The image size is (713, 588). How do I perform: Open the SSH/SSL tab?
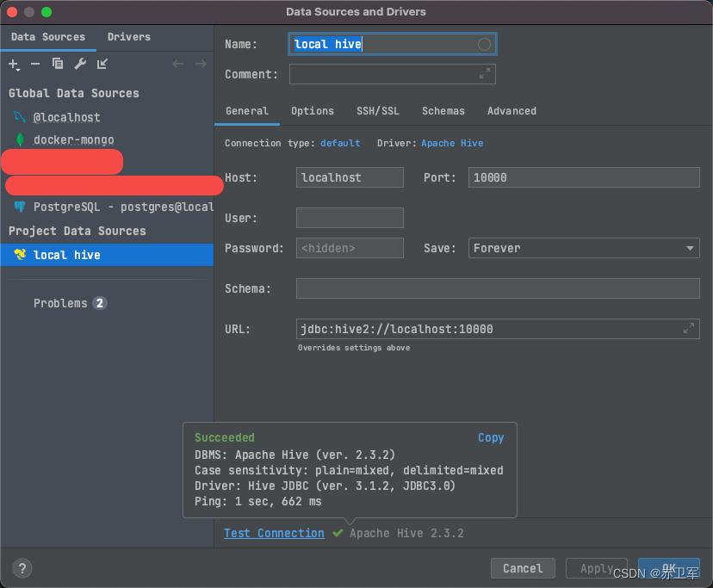377,111
